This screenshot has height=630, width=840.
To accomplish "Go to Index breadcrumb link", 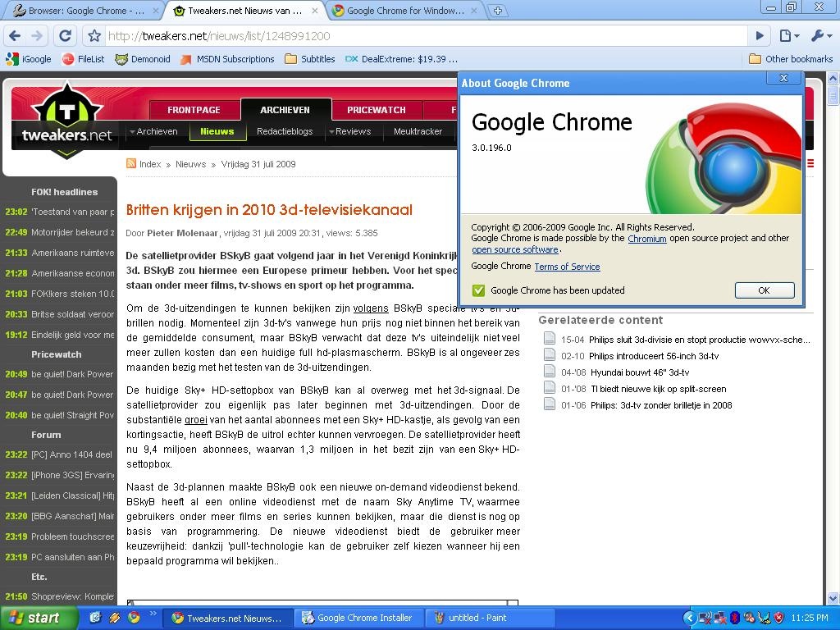I will click(x=150, y=164).
